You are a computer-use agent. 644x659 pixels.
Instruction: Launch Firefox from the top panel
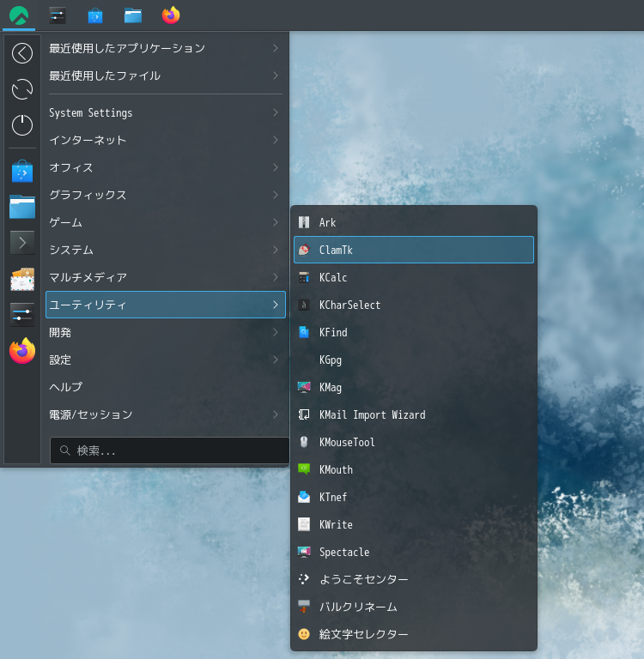[x=171, y=15]
